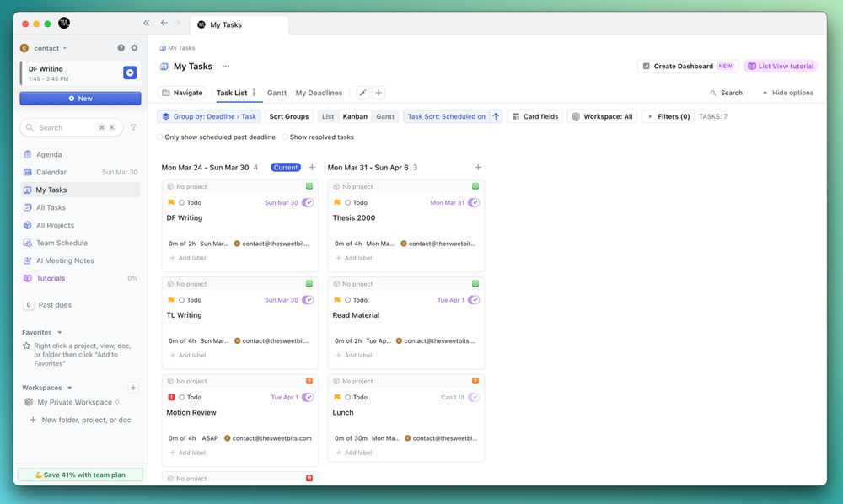Open the contact account dropdown
843x504 pixels.
click(44, 48)
